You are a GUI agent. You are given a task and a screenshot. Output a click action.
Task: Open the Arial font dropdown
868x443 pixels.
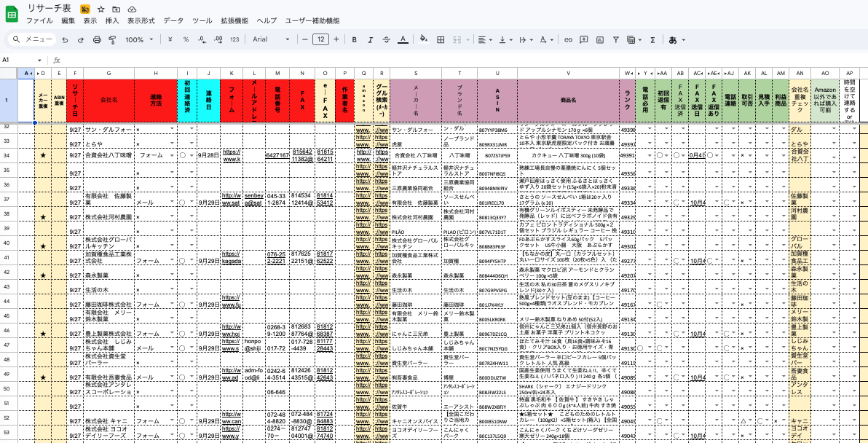pyautogui.click(x=271, y=40)
